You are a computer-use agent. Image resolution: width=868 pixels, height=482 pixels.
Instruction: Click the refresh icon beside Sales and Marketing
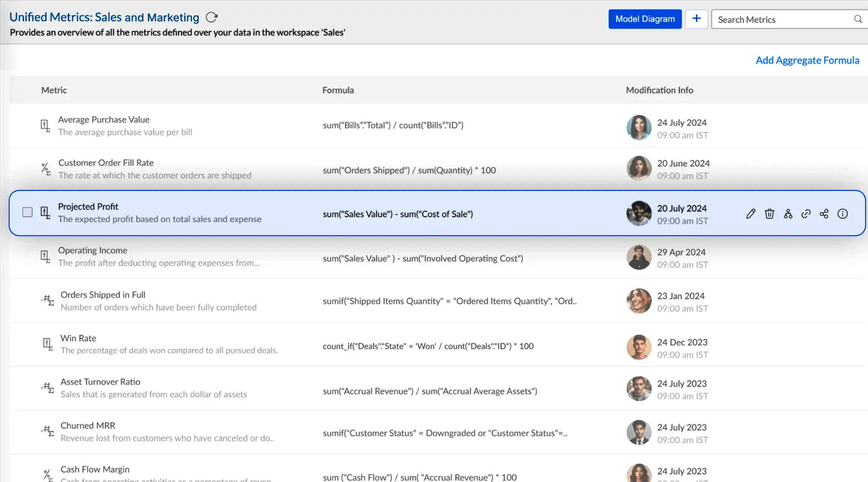(212, 17)
